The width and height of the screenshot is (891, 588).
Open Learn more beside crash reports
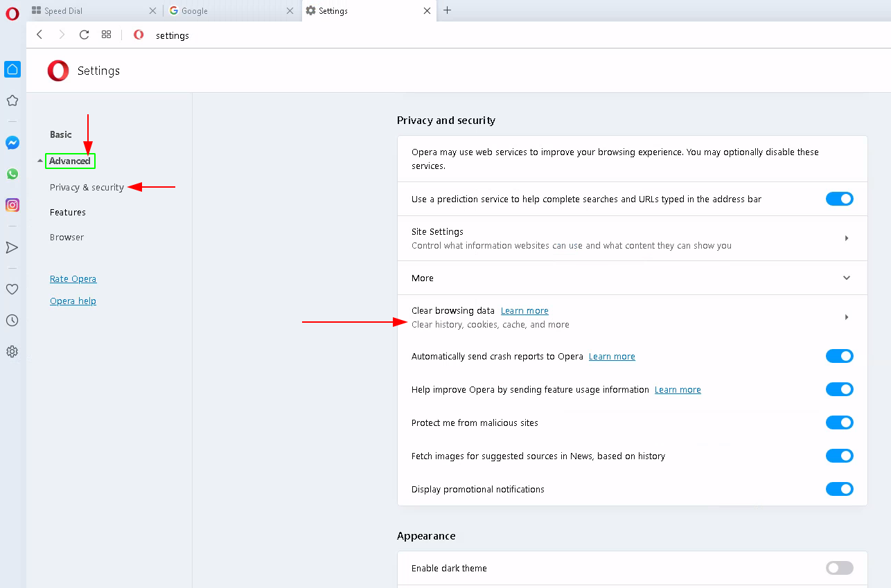(612, 356)
